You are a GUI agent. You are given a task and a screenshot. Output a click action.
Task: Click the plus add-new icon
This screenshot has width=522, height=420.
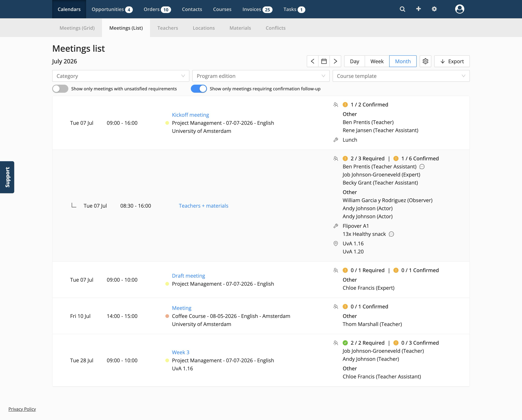(418, 9)
